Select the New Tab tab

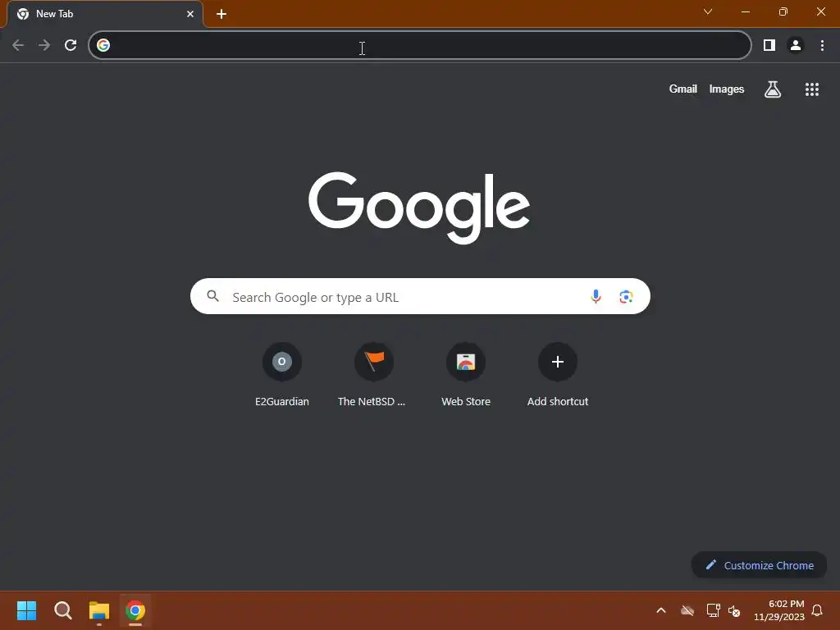pos(105,14)
